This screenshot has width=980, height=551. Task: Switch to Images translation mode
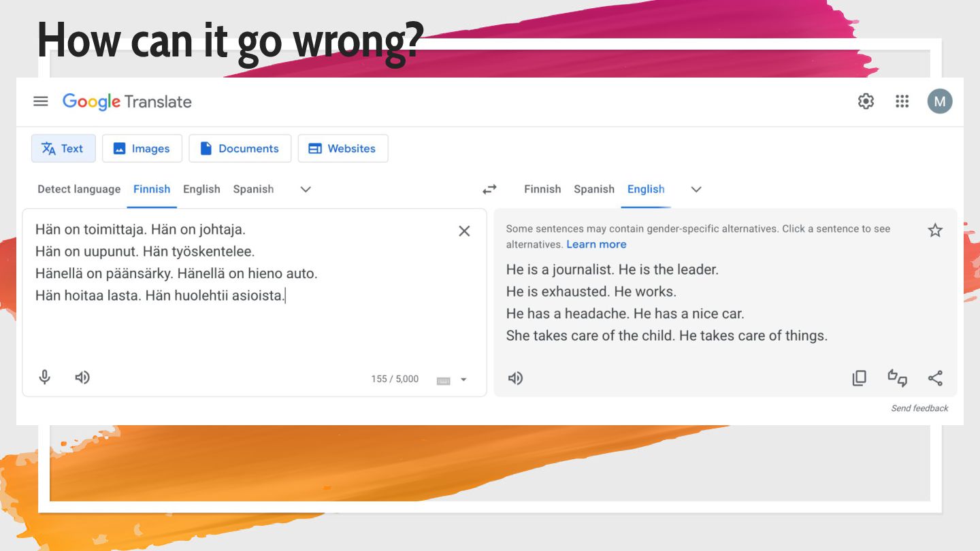pos(142,148)
